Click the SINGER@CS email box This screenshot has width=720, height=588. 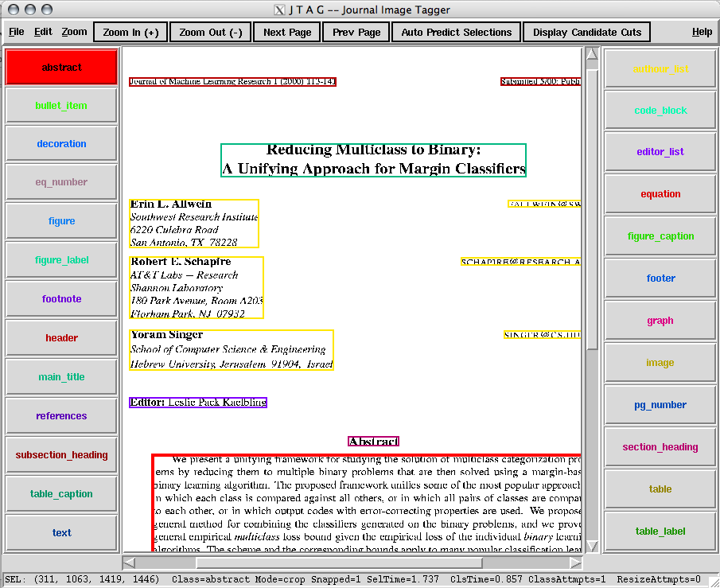(543, 335)
